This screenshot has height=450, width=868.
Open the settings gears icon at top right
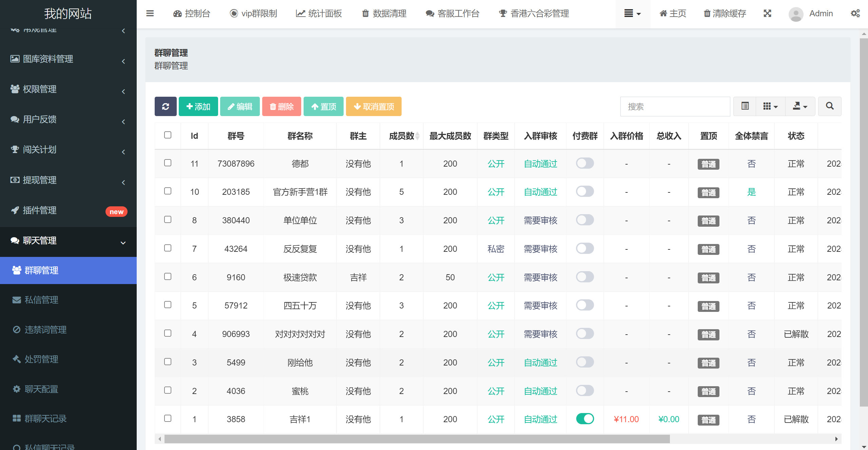click(x=855, y=14)
